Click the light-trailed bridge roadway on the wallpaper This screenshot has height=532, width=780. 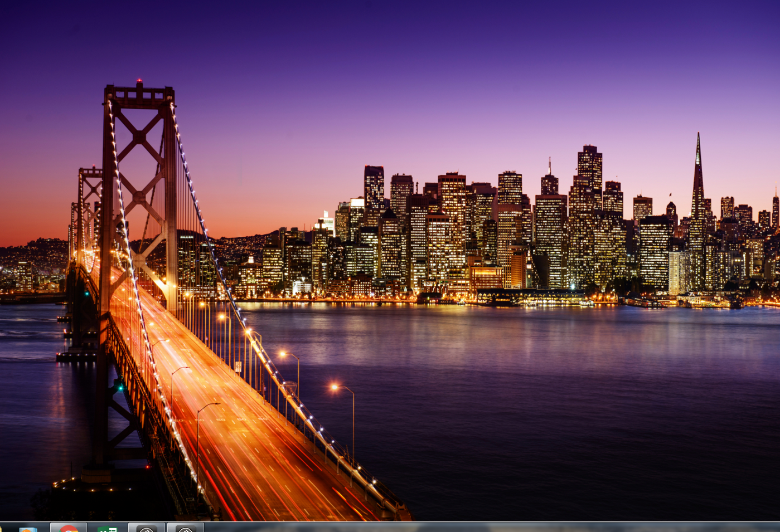[251, 446]
